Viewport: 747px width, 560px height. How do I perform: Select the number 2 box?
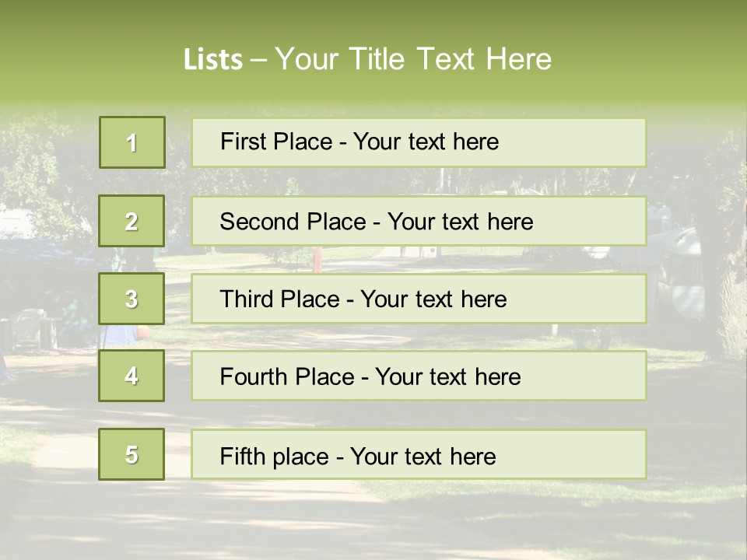tap(132, 221)
